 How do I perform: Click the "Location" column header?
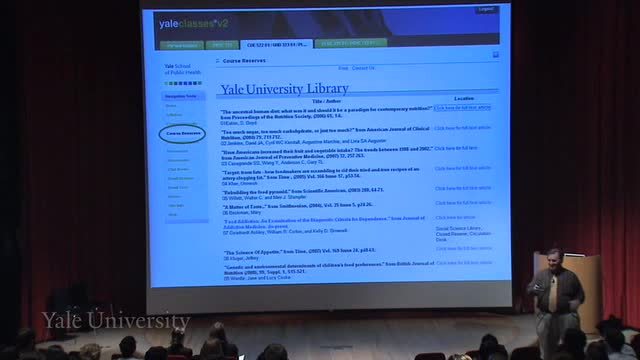pos(464,98)
